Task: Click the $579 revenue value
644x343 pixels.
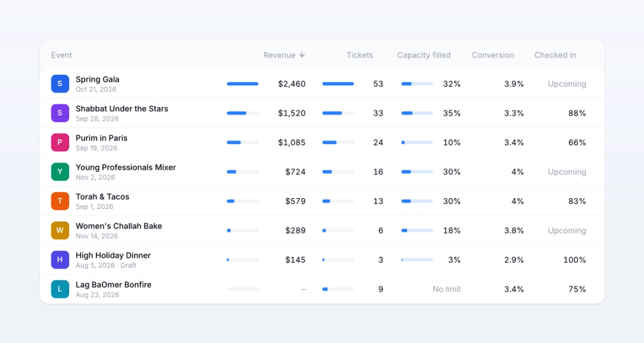Action: 295,201
